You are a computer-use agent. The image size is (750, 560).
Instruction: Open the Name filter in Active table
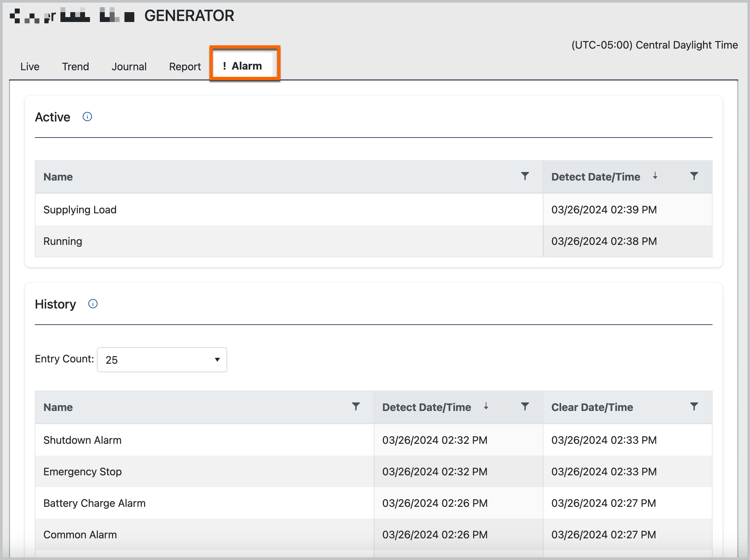pyautogui.click(x=524, y=176)
